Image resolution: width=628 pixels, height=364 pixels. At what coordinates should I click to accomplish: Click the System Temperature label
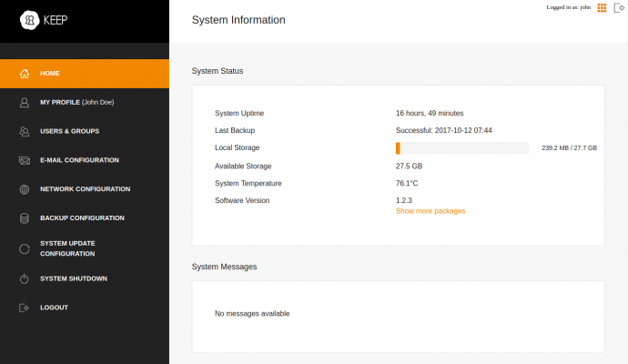[248, 184]
